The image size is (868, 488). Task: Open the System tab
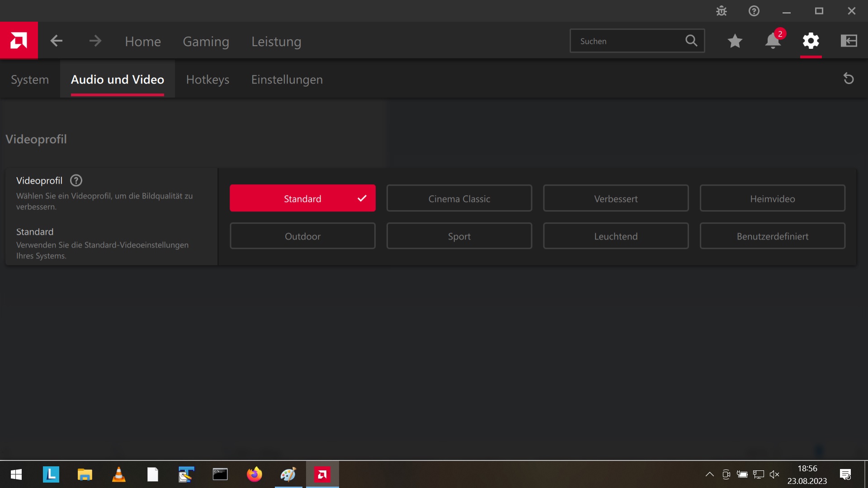[30, 80]
